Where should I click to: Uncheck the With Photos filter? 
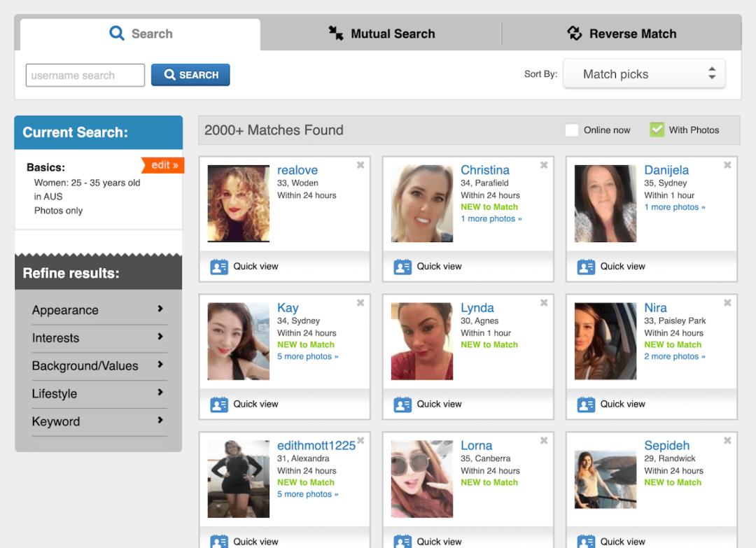click(x=657, y=129)
